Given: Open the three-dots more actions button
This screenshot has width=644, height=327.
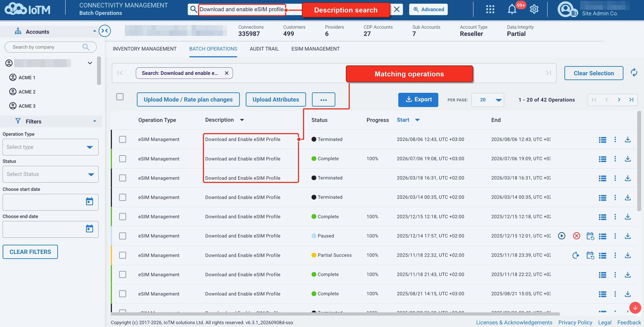Looking at the screenshot, I should point(324,100).
